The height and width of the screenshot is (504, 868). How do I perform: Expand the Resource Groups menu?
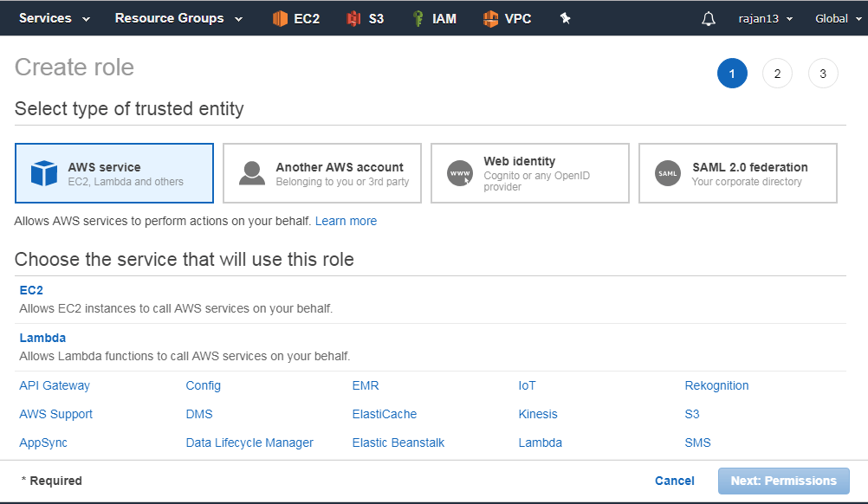pos(178,18)
